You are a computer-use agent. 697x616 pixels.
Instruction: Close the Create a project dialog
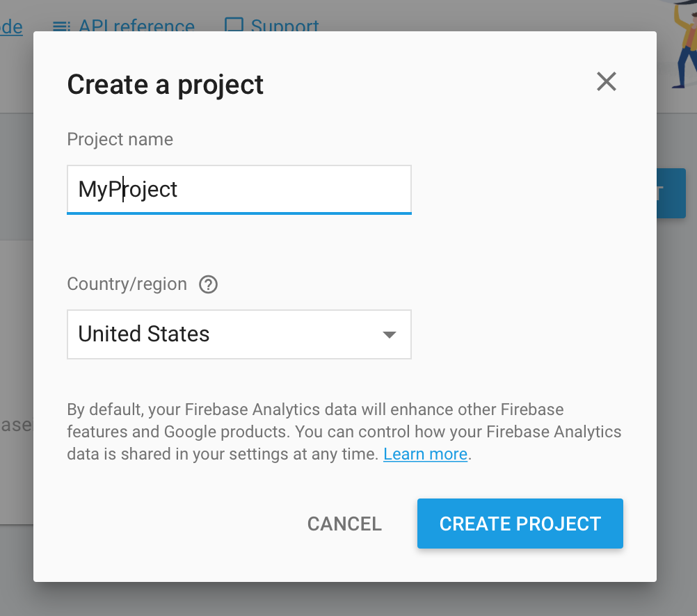click(x=607, y=82)
